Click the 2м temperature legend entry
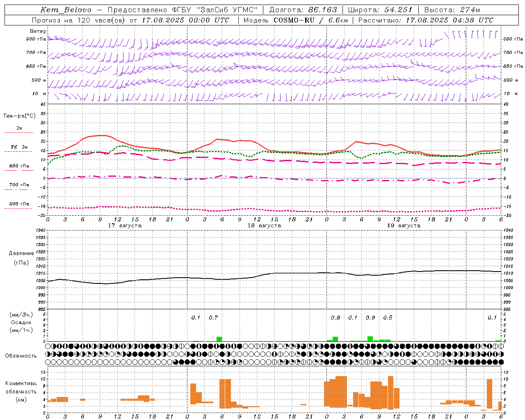 [x=19, y=128]
